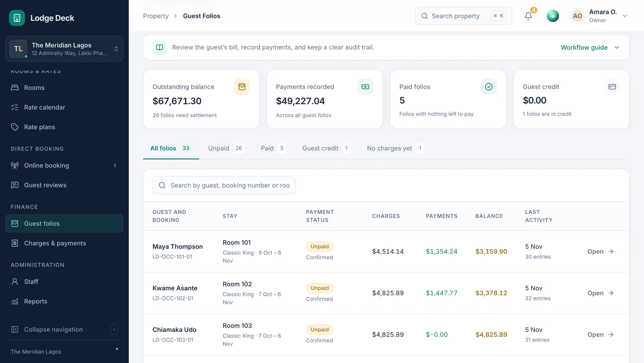
Task: Click the Staff person icon
Action: pyautogui.click(x=15, y=282)
